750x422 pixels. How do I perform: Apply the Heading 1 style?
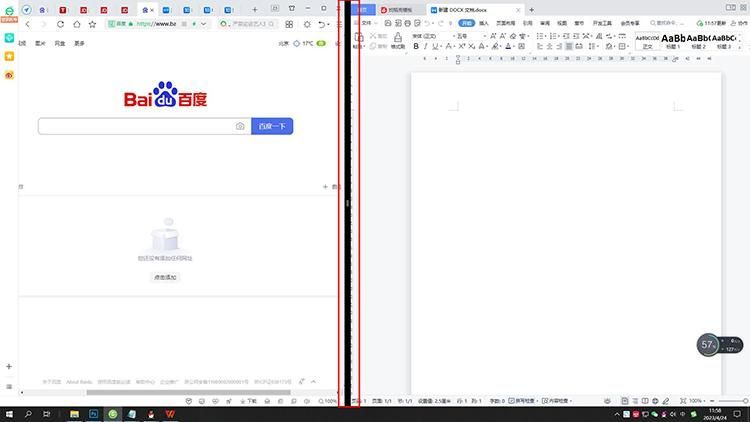(673, 40)
